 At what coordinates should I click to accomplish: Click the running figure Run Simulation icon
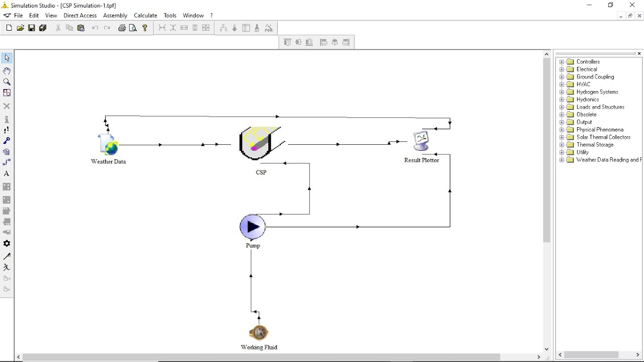coord(7,267)
